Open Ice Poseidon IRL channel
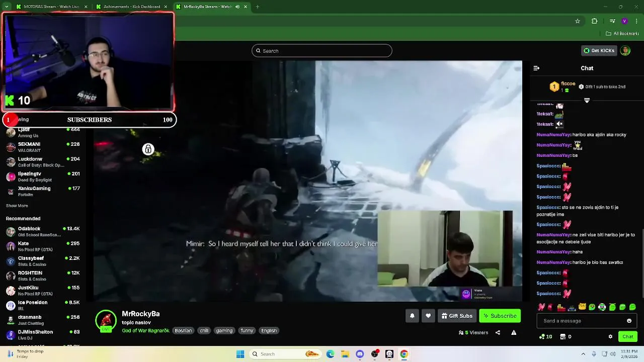 coord(43,305)
